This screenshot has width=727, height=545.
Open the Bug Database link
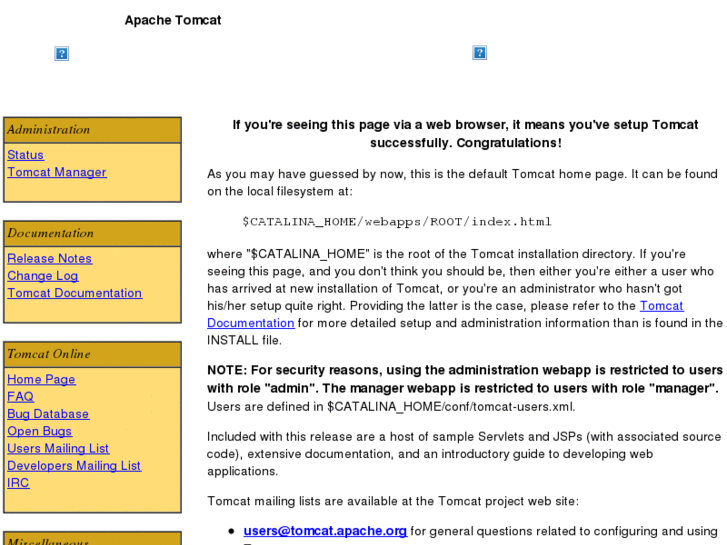pyautogui.click(x=48, y=414)
